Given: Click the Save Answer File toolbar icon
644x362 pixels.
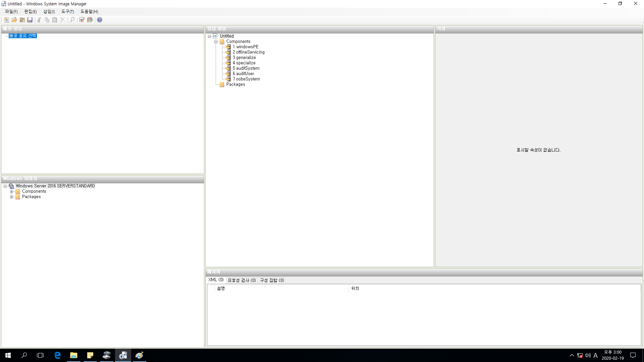Looking at the screenshot, I should tap(30, 20).
